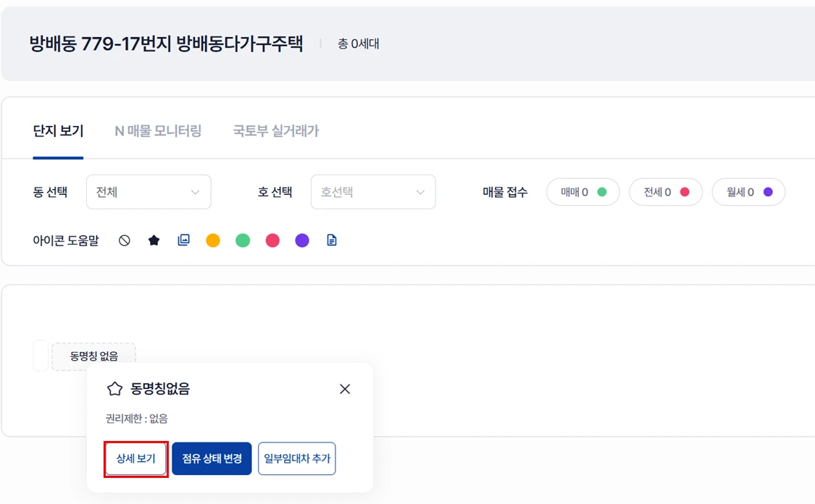Open the 국토부 실거래가 tab
The image size is (815, 504).
point(276,131)
